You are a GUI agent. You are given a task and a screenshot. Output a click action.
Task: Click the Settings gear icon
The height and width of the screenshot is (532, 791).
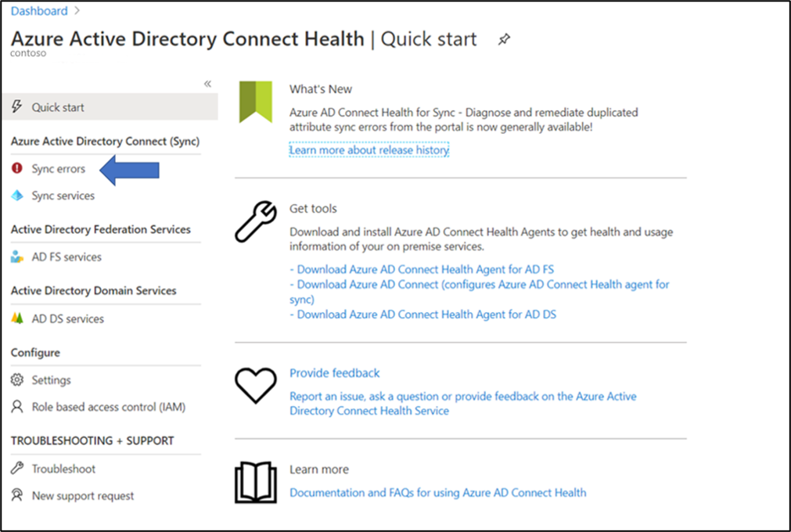17,379
